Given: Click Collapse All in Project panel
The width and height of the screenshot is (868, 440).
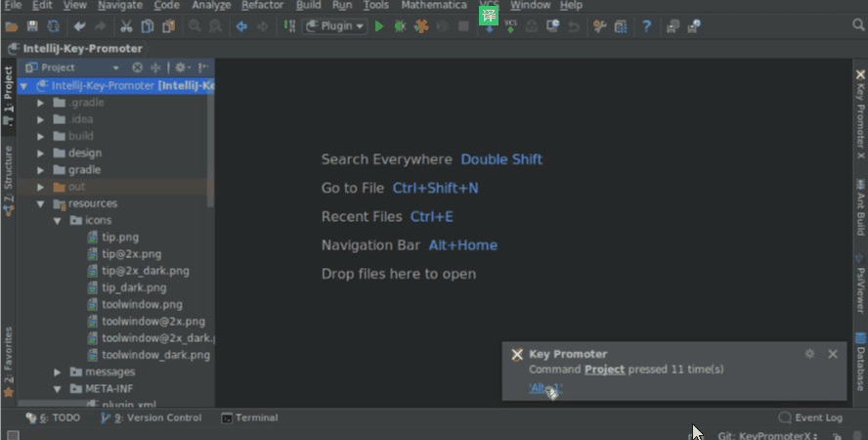Looking at the screenshot, I should [155, 67].
